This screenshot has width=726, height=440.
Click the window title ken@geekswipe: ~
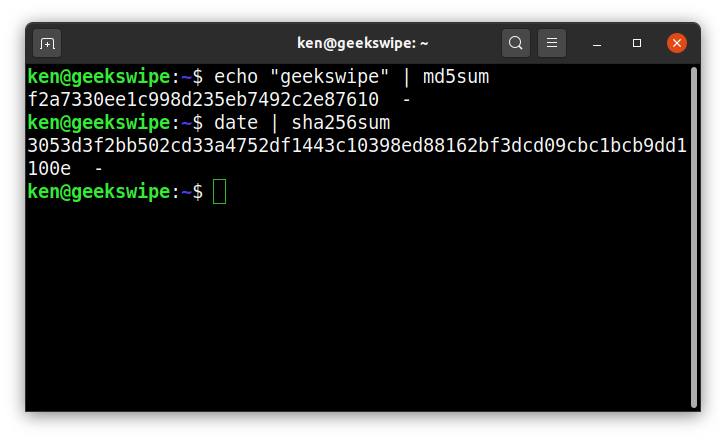pyautogui.click(x=363, y=43)
